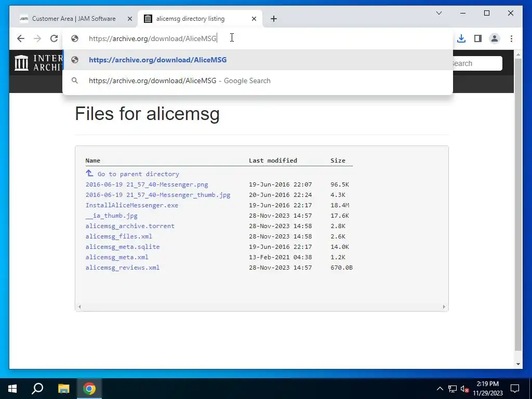Open 2016-06-19 21_57_40-Messenger.png file
532x399 pixels.
(x=147, y=184)
